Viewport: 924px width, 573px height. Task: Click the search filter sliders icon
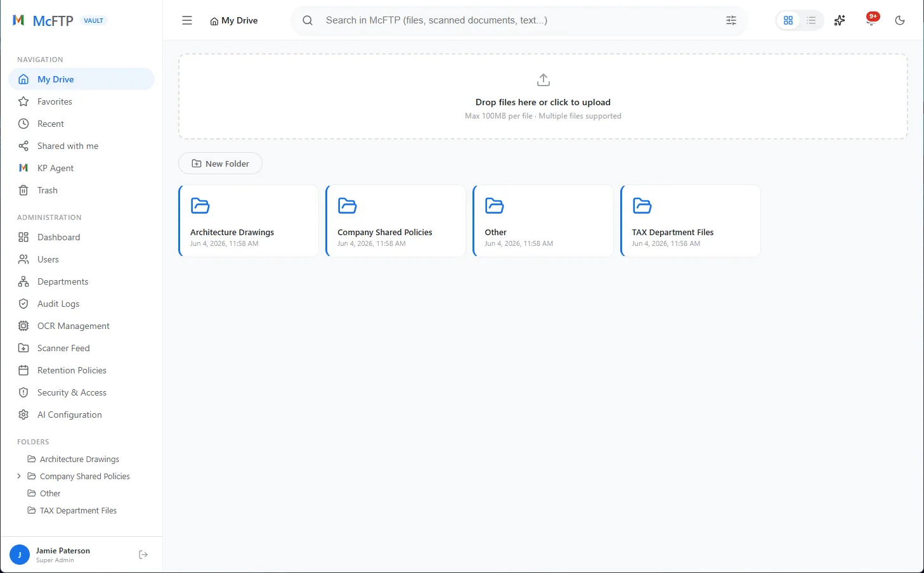point(731,20)
